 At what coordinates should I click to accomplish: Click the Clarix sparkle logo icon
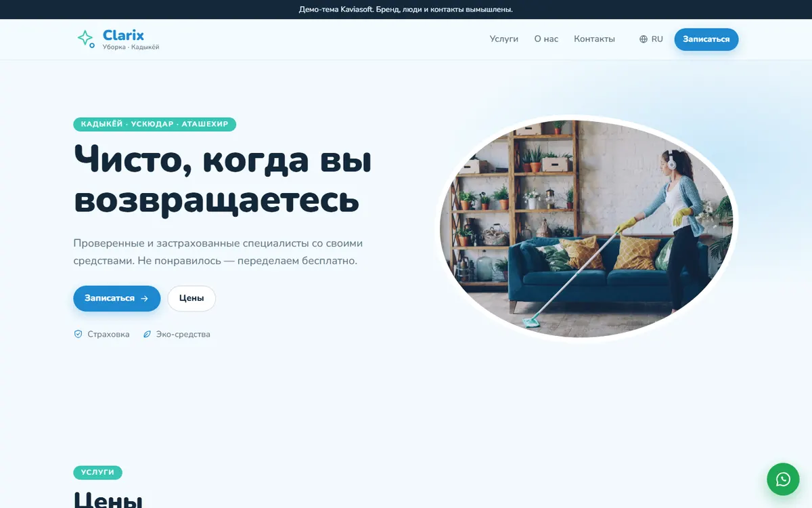[85, 39]
